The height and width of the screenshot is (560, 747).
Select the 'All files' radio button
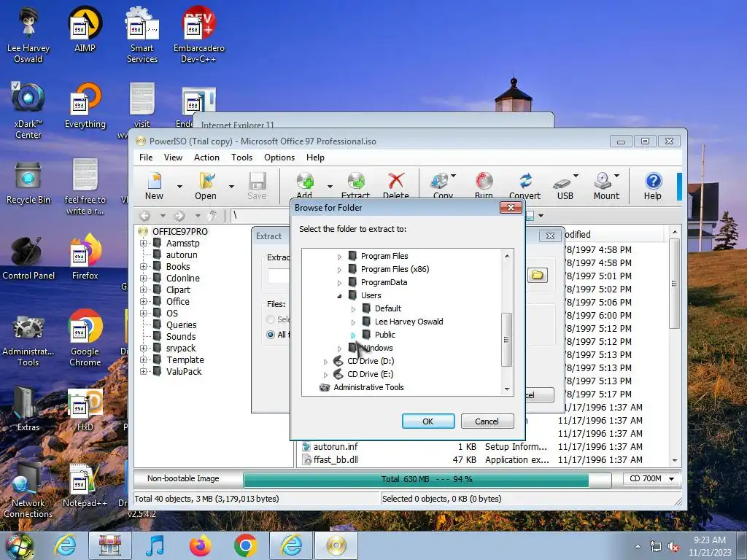coord(271,334)
